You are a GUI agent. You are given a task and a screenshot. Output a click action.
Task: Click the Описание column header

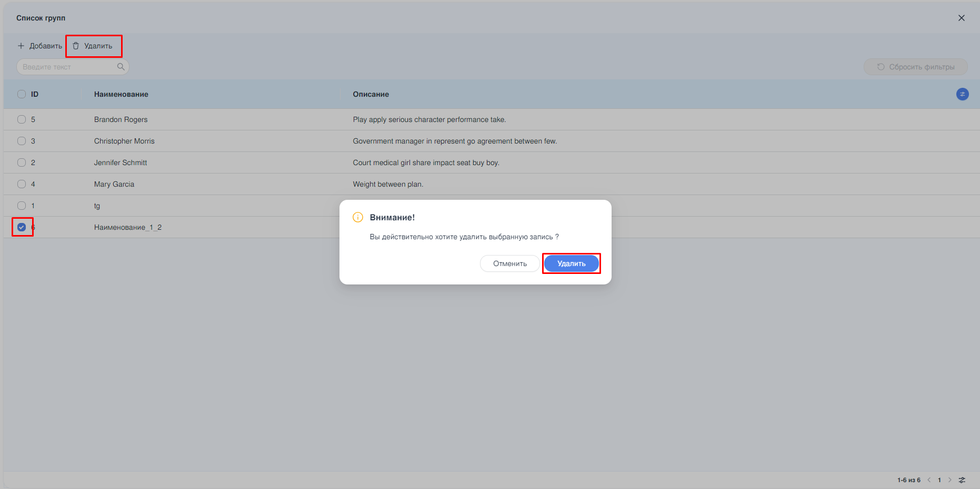click(371, 94)
